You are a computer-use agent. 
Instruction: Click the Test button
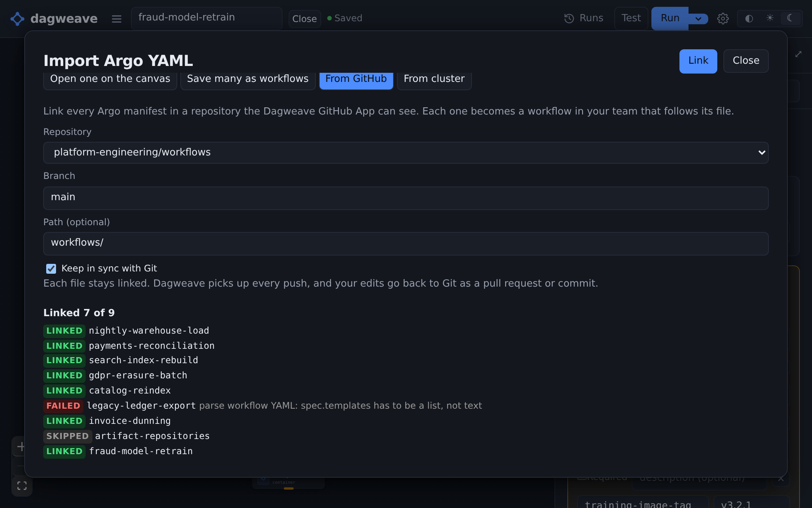[631, 18]
